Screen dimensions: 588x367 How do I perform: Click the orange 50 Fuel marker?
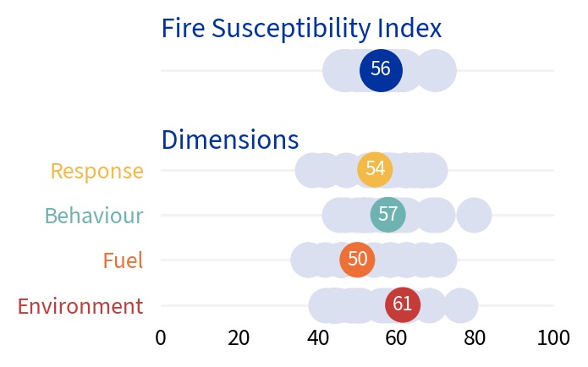click(357, 259)
